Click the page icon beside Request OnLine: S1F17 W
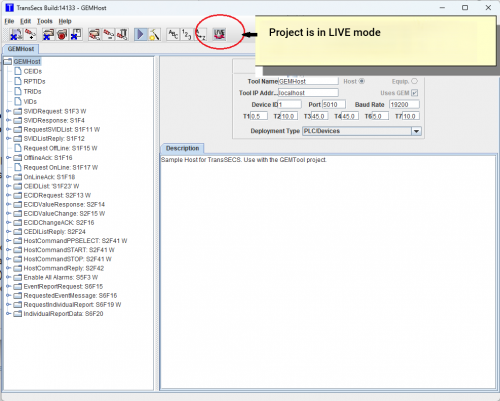The height and width of the screenshot is (401, 500). [x=18, y=167]
